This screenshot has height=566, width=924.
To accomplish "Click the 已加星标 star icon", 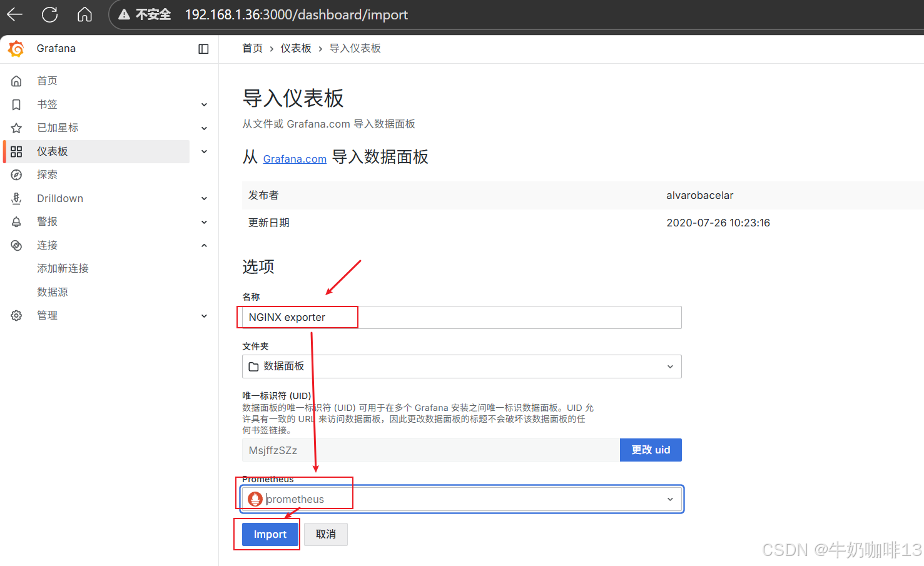I will tap(16, 128).
